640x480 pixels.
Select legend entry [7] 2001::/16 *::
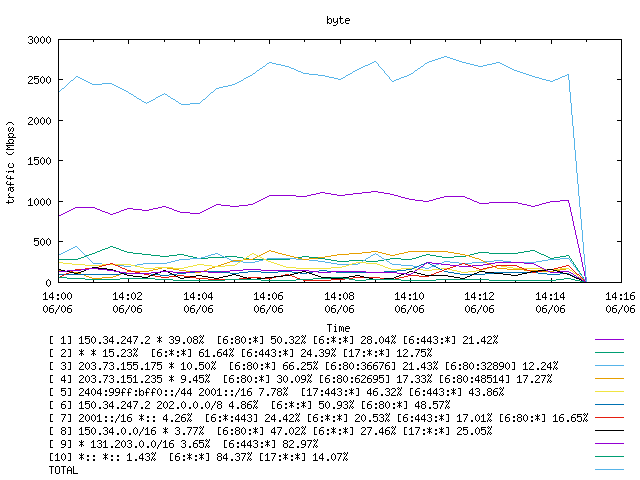tap(318, 418)
